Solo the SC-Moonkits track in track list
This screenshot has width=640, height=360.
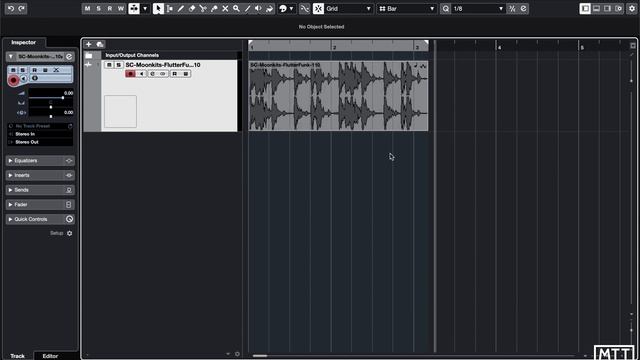118,65
